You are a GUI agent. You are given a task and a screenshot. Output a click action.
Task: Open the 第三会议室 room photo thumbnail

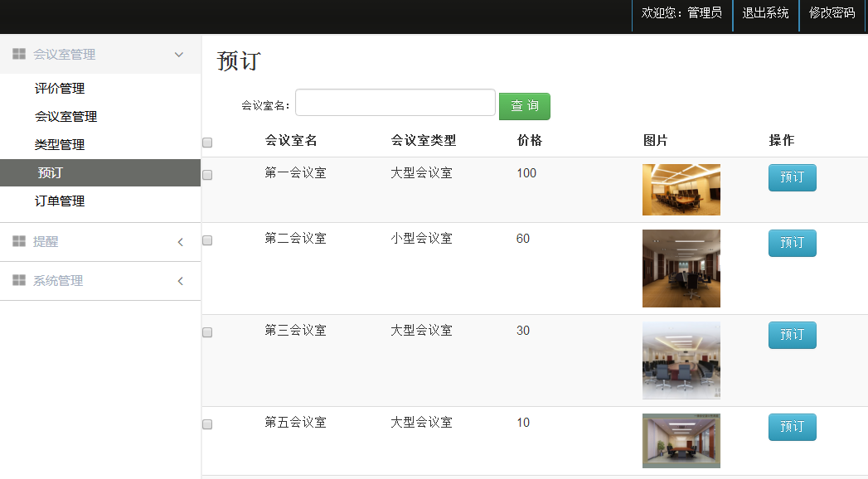tap(681, 360)
